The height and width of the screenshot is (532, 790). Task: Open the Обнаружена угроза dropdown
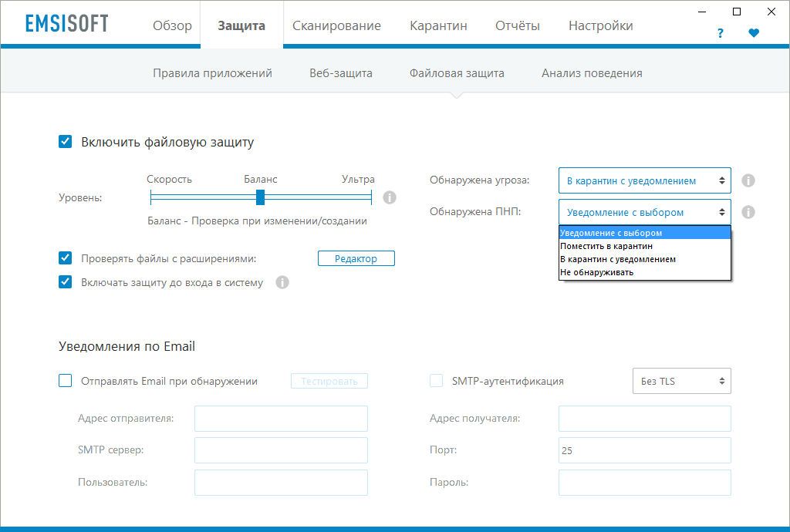tap(644, 180)
